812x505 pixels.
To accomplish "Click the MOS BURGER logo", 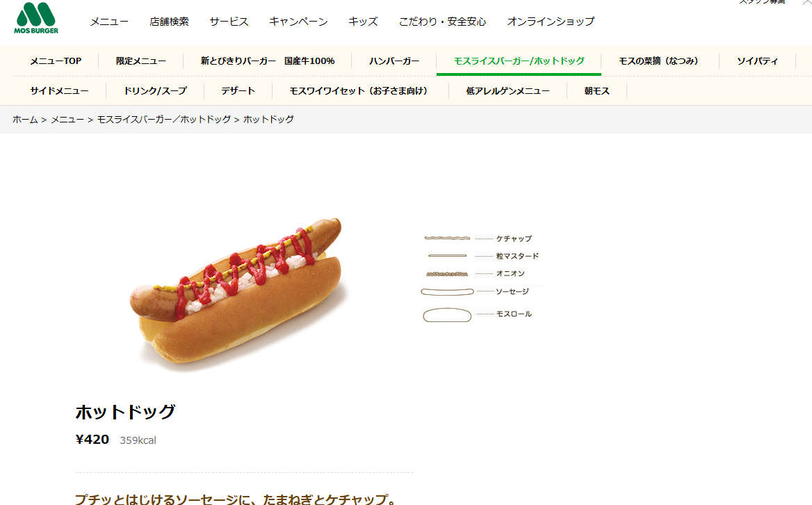I will tap(35, 18).
